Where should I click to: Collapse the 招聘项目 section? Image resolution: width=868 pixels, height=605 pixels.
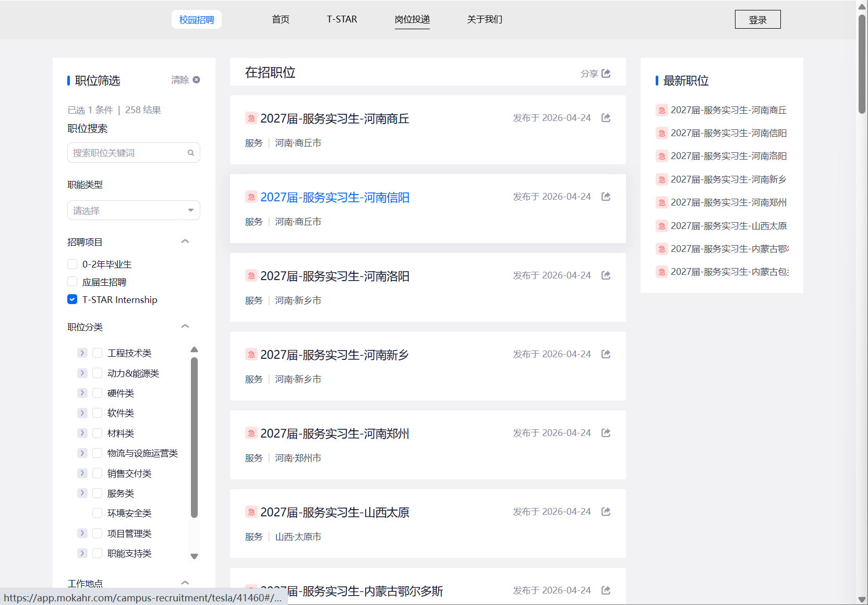pyautogui.click(x=185, y=241)
